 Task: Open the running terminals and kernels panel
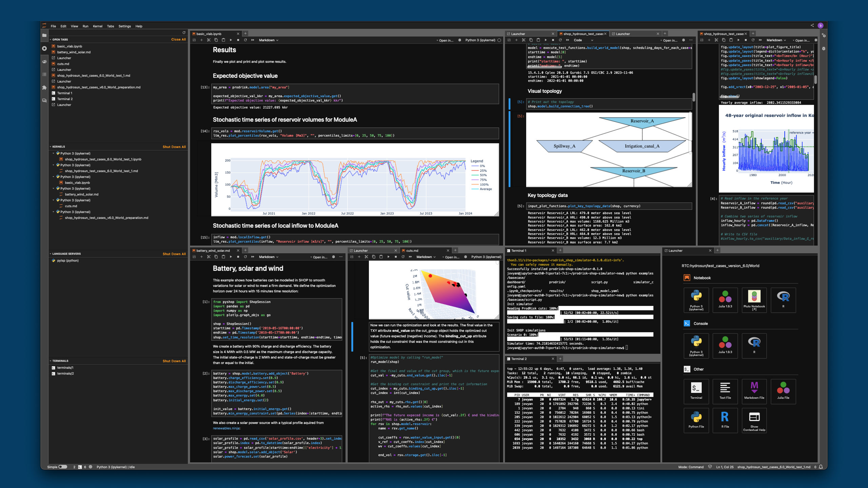(44, 48)
